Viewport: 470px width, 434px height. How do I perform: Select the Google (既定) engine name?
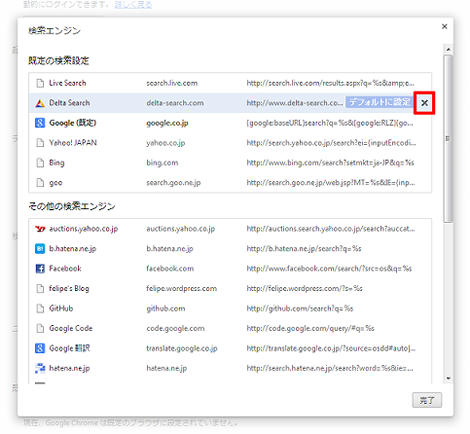pyautogui.click(x=73, y=123)
